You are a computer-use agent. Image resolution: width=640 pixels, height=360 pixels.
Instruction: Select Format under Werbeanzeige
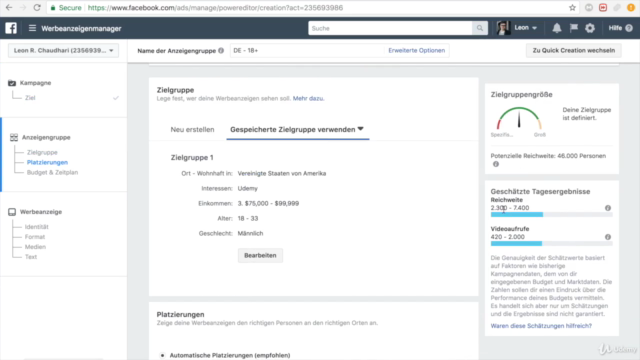tap(35, 237)
